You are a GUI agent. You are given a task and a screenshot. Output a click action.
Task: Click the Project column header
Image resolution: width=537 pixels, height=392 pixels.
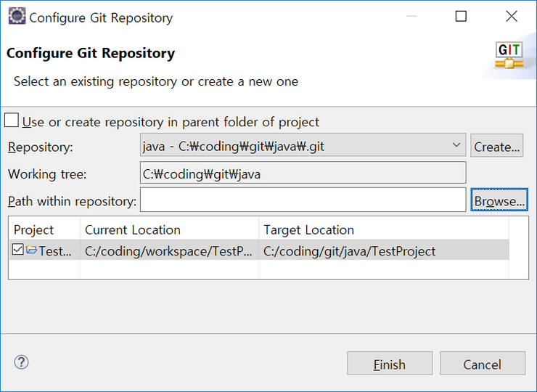point(44,229)
